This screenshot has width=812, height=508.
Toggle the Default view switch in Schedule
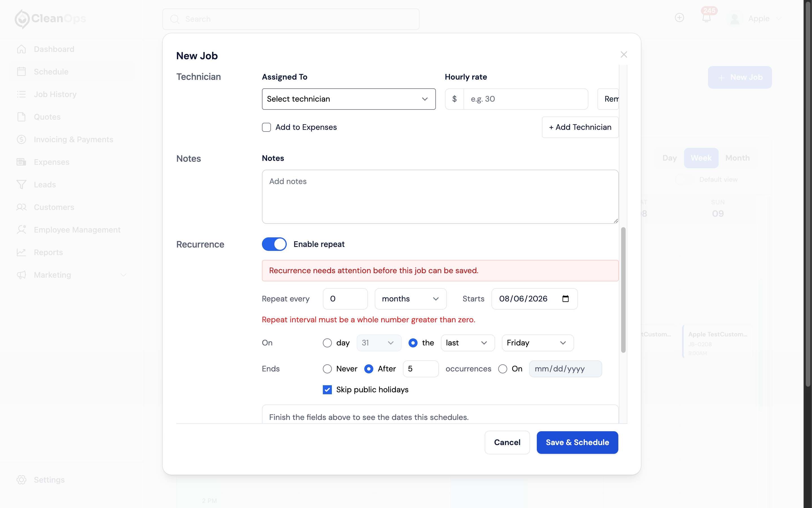click(x=685, y=179)
